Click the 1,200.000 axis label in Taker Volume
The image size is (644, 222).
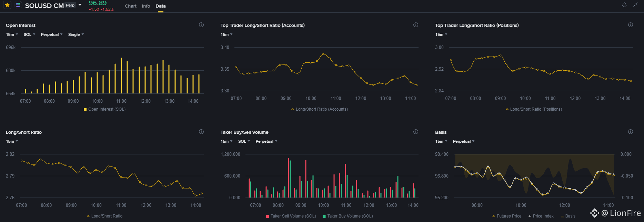click(x=230, y=154)
